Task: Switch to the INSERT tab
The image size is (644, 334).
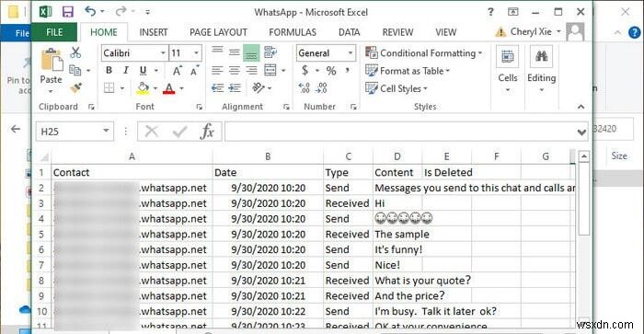Action: [154, 32]
